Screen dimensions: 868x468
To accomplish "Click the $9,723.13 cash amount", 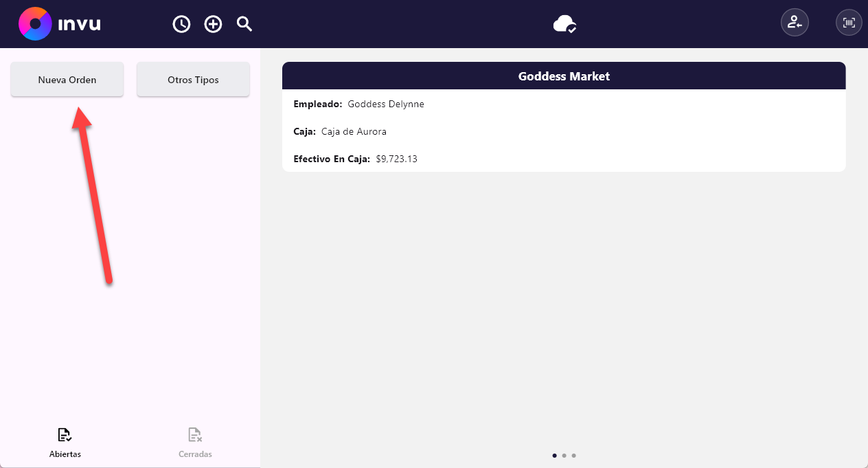I will [396, 159].
